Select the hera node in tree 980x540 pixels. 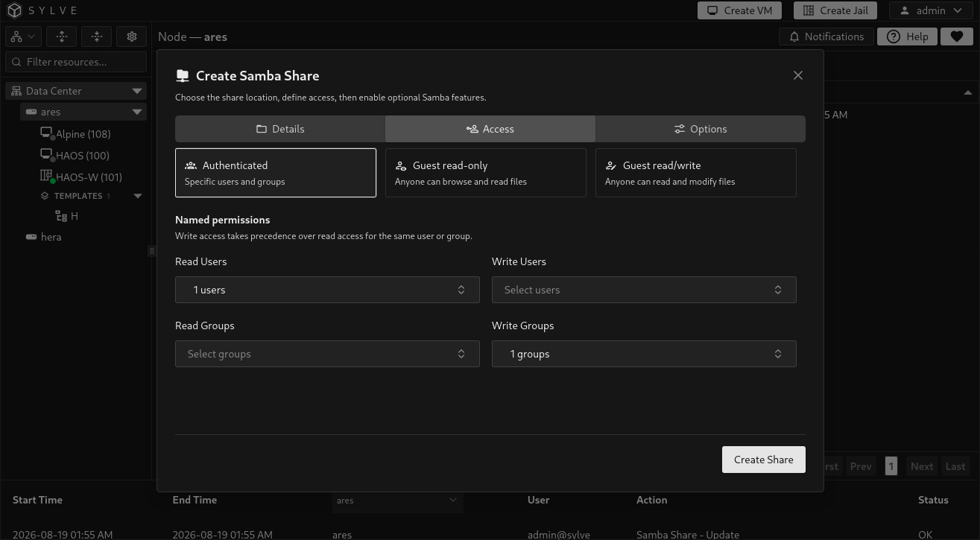point(51,237)
